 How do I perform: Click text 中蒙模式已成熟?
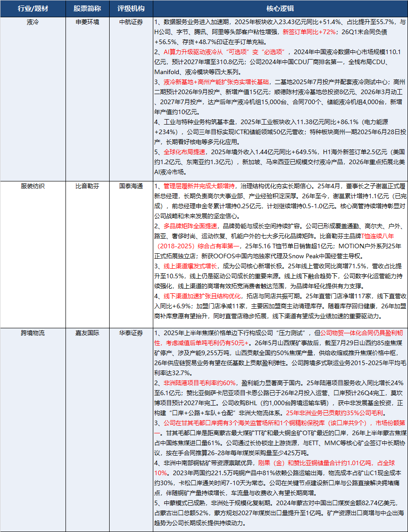185,503
